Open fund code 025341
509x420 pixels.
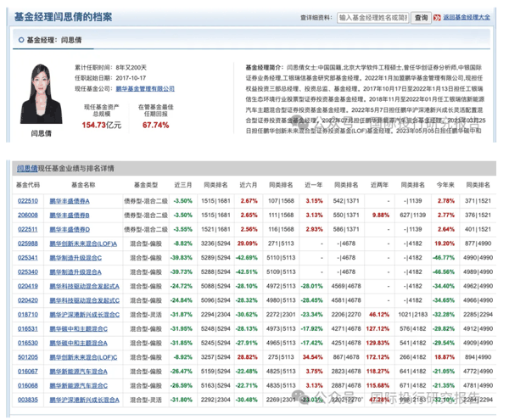(28, 258)
